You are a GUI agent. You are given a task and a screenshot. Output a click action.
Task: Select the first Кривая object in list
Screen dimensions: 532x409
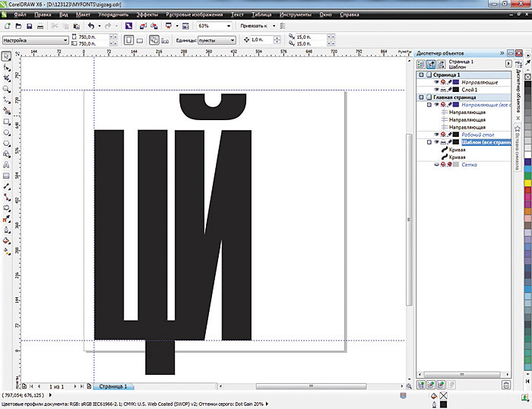[458, 150]
